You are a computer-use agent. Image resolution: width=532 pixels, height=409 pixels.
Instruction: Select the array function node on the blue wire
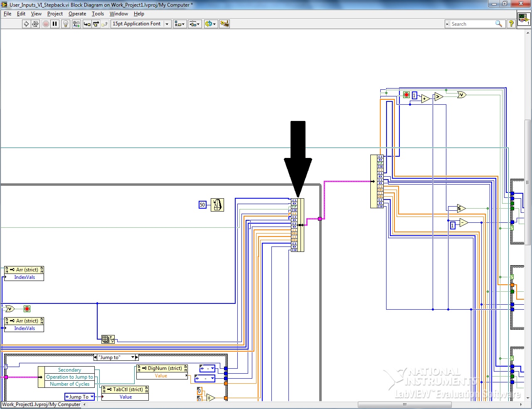(x=108, y=340)
